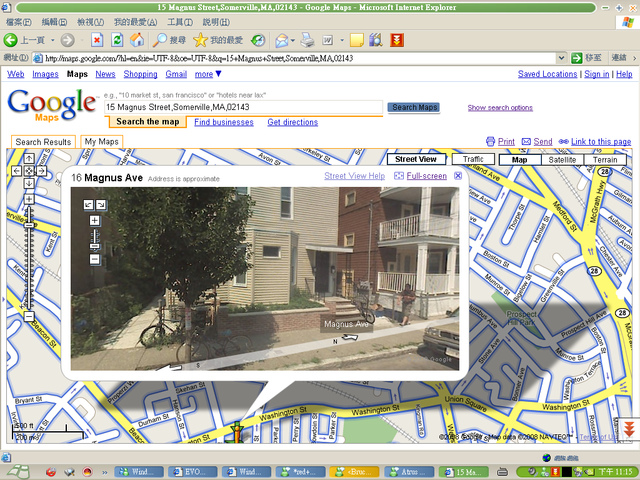Open the Find businesses link

[224, 122]
